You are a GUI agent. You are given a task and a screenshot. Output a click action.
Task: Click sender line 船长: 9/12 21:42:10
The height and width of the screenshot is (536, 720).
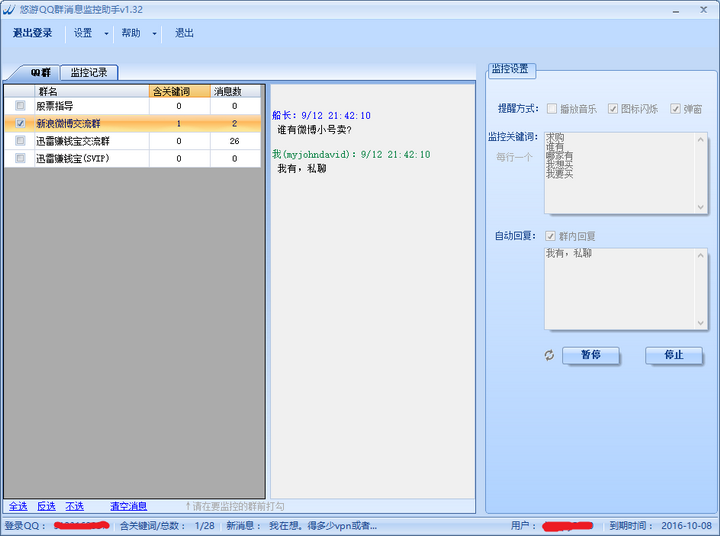pos(321,115)
